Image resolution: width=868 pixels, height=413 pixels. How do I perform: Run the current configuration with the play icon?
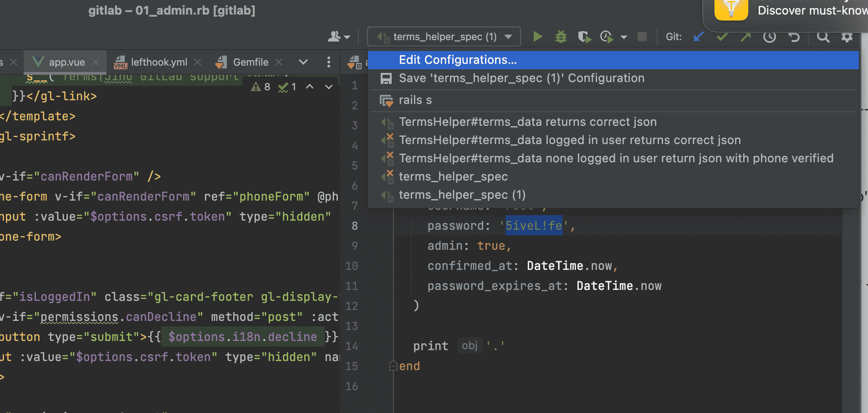point(537,37)
